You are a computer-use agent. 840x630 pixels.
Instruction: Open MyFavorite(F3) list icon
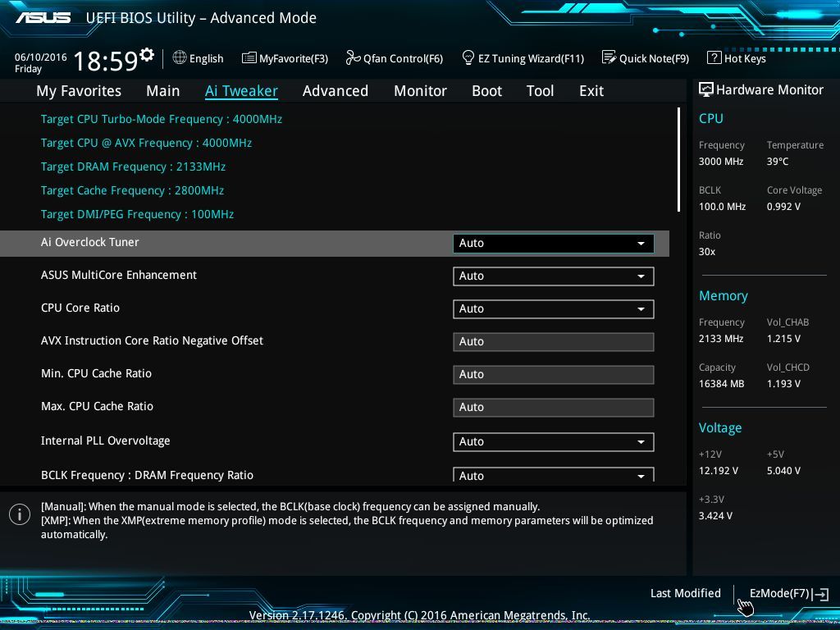coord(249,58)
